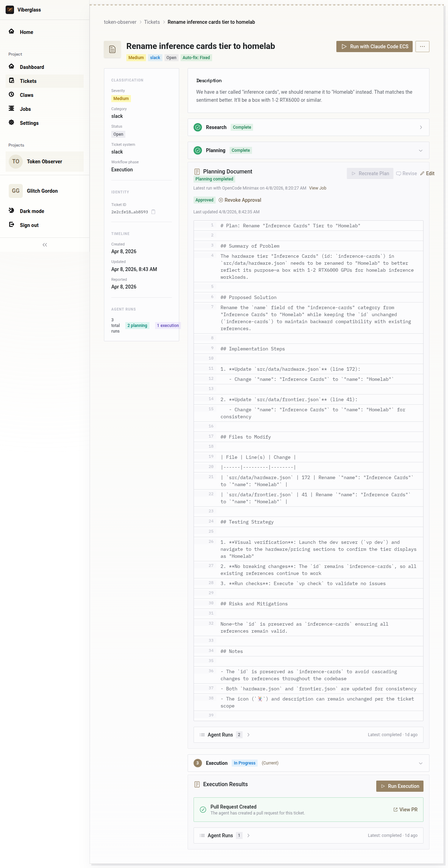Click the Settings gear icon in sidebar
Screen dimensions: 448x868
point(12,123)
